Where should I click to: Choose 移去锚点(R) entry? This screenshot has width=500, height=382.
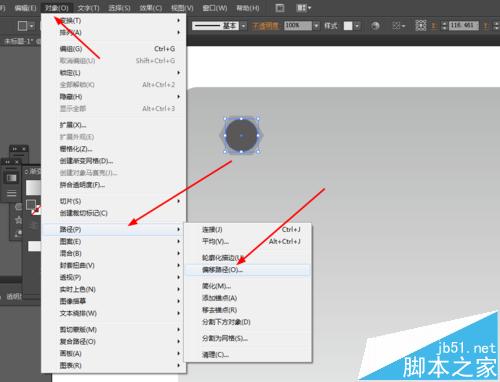click(248, 310)
